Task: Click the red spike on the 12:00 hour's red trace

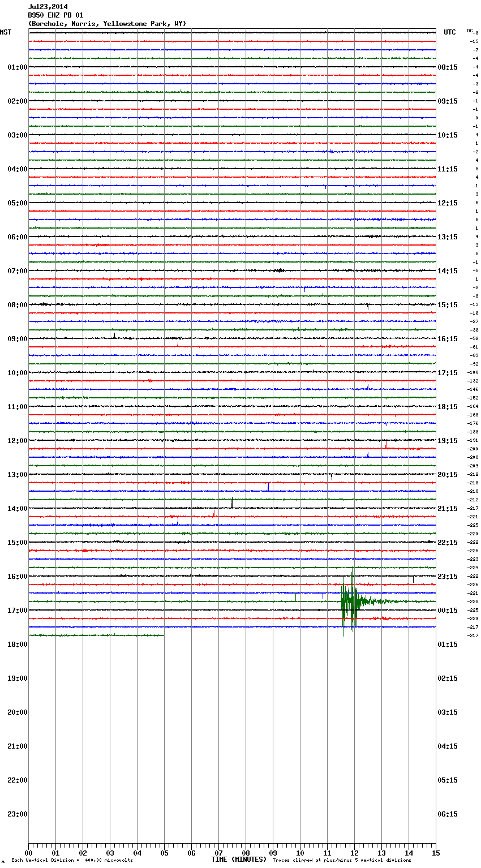Action: pos(386,445)
